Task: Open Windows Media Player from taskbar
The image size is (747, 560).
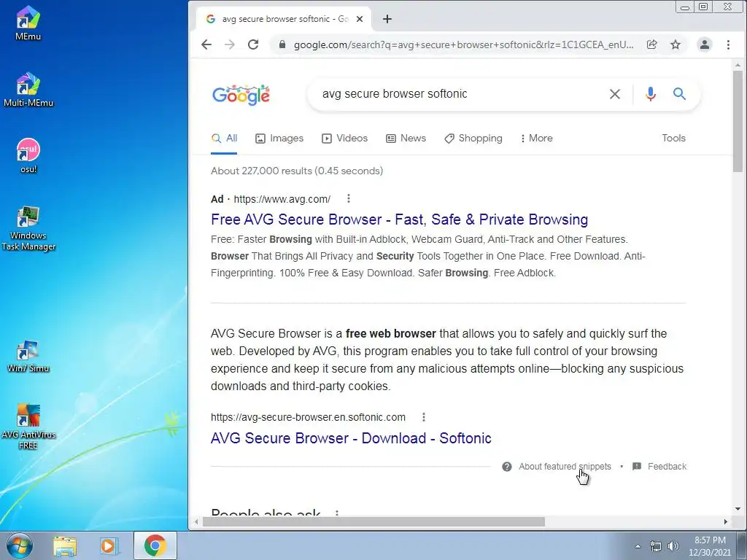Action: click(x=109, y=545)
